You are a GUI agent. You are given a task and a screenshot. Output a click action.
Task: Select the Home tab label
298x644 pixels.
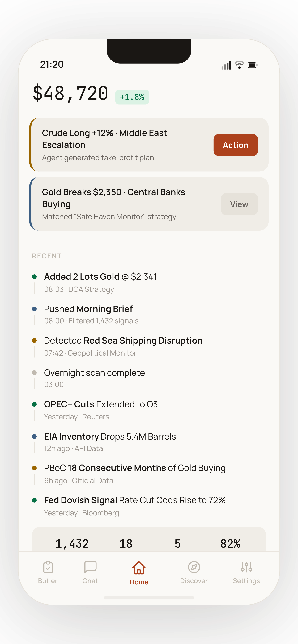pos(139,582)
